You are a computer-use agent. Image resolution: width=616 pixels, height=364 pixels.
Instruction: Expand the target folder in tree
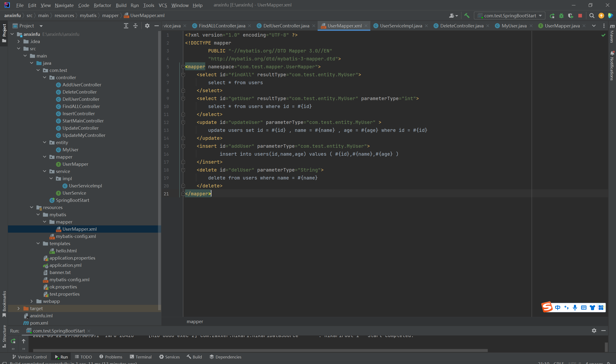(19, 308)
